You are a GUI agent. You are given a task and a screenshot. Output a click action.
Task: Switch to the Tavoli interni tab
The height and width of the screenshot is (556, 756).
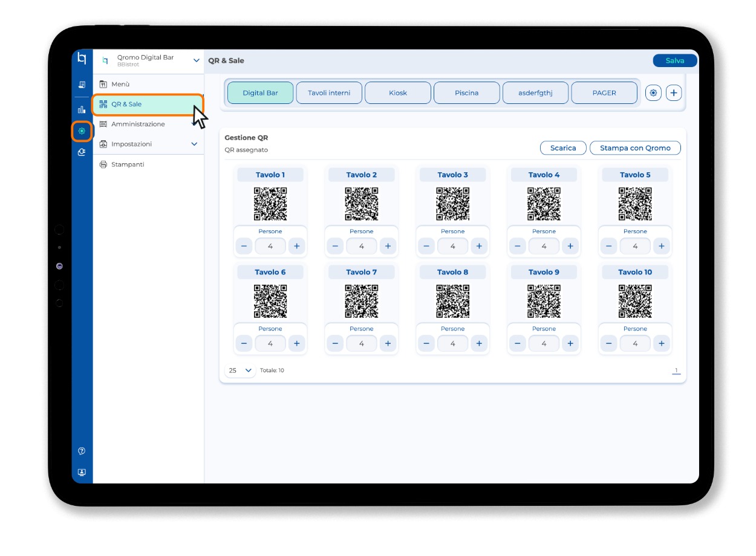(x=329, y=93)
